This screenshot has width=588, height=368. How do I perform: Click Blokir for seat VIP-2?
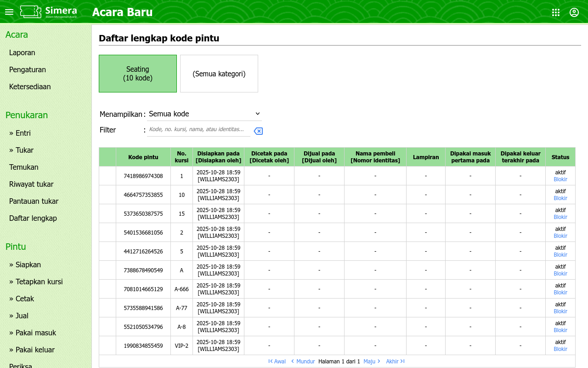click(560, 349)
